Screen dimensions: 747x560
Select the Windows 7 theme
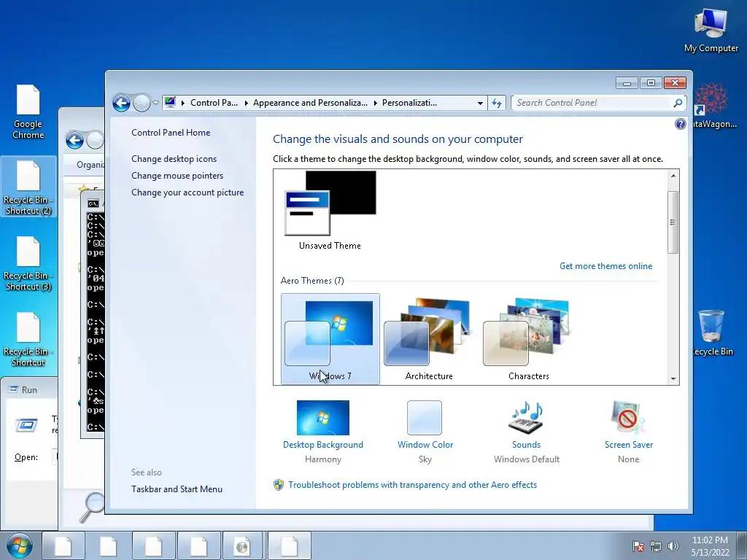coord(330,338)
